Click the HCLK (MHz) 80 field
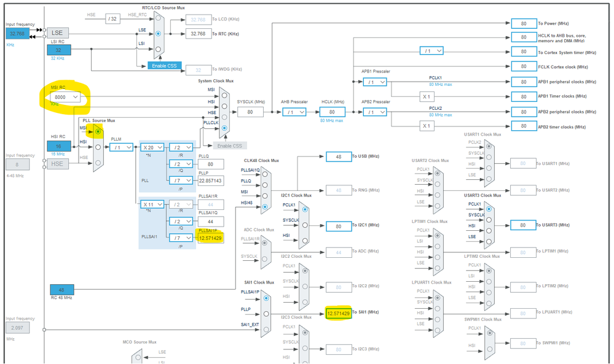This screenshot has width=614, height=364. click(332, 112)
